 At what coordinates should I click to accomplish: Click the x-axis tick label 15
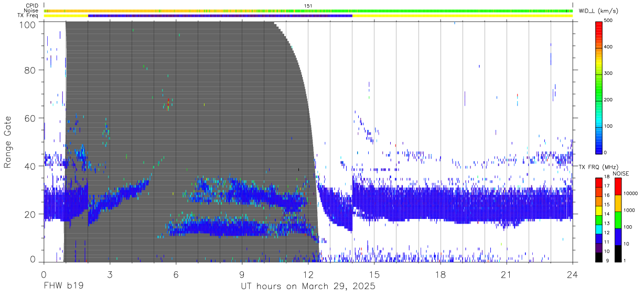point(374,274)
